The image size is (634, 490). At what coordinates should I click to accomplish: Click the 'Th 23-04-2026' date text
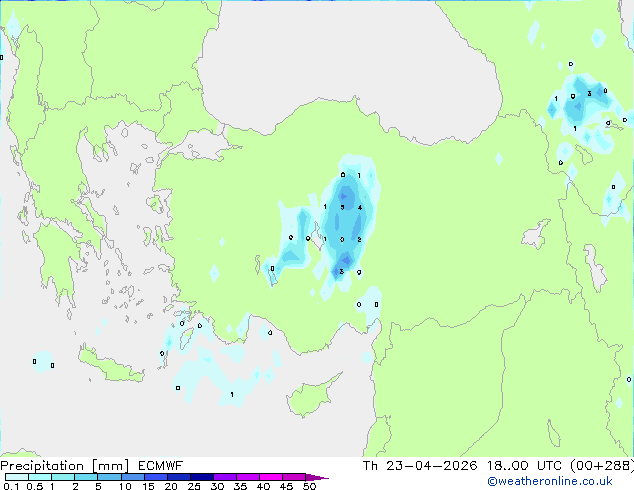tap(420, 466)
